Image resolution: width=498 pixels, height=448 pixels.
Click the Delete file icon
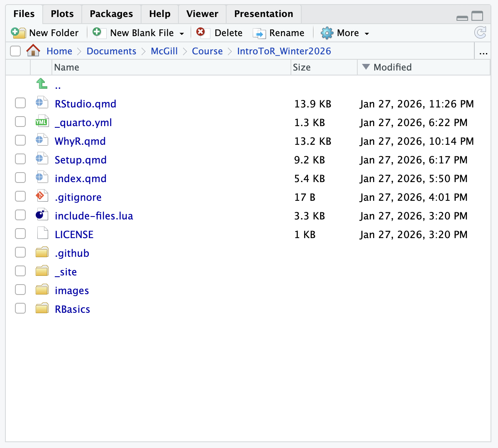point(201,32)
